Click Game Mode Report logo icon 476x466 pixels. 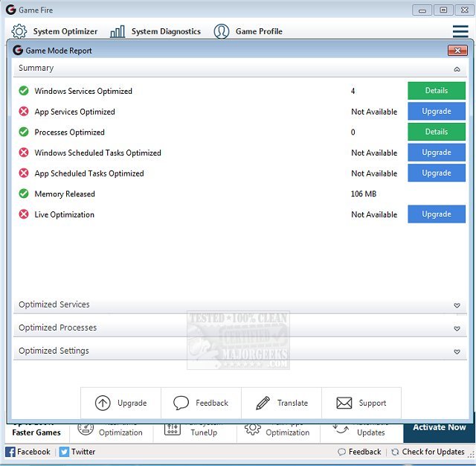point(18,50)
